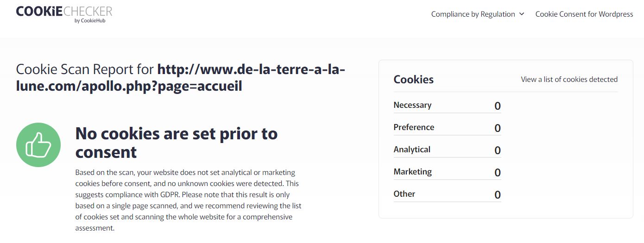Click the Marketing count value 0
Image resolution: width=644 pixels, height=243 pixels.
tap(498, 173)
